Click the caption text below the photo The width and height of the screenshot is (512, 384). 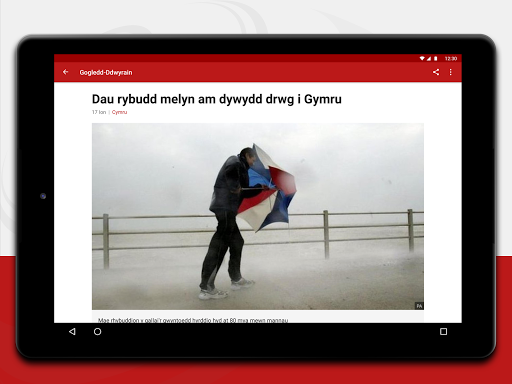pyautogui.click(x=193, y=320)
